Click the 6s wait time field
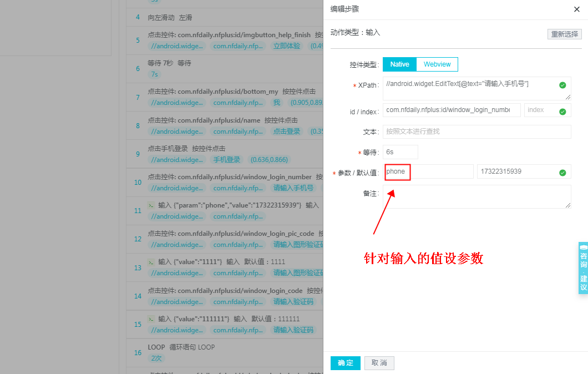The image size is (588, 374). pyautogui.click(x=401, y=151)
